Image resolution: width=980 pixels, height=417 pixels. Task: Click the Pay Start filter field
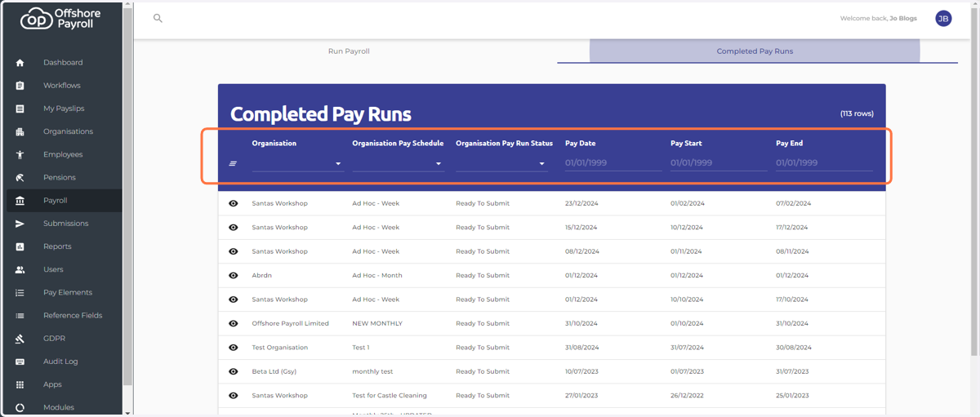[x=719, y=163]
